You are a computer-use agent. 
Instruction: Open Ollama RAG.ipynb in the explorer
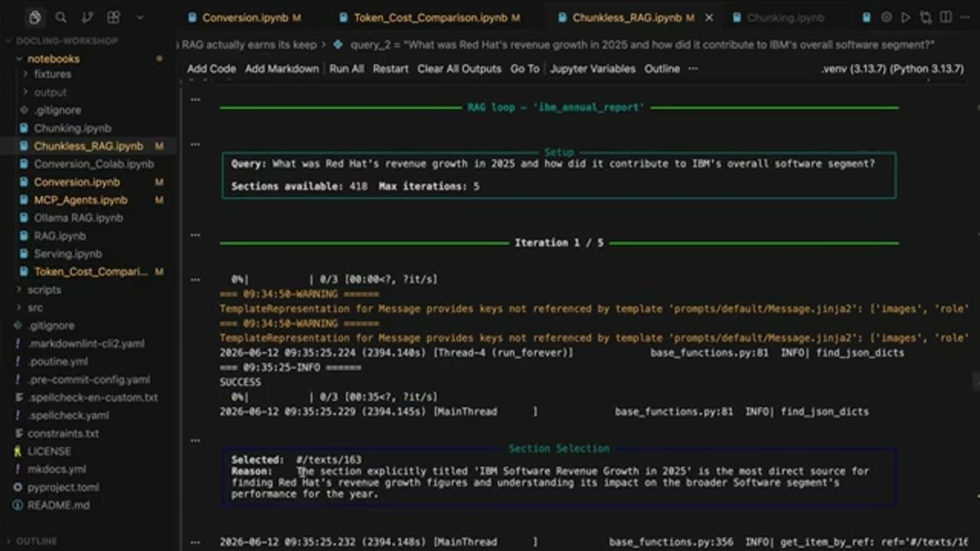click(78, 218)
